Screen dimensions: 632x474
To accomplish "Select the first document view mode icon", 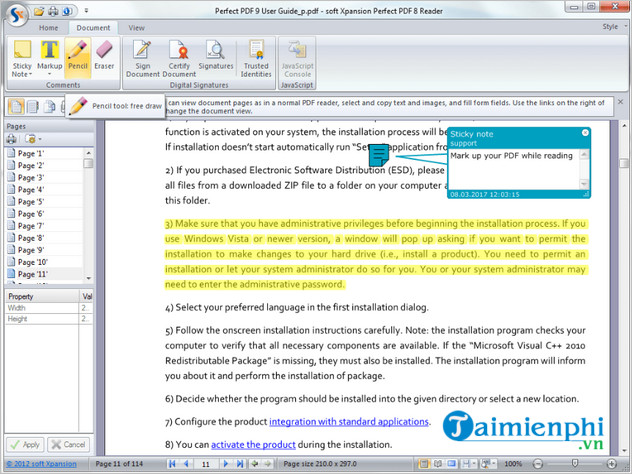I will pyautogui.click(x=16, y=106).
